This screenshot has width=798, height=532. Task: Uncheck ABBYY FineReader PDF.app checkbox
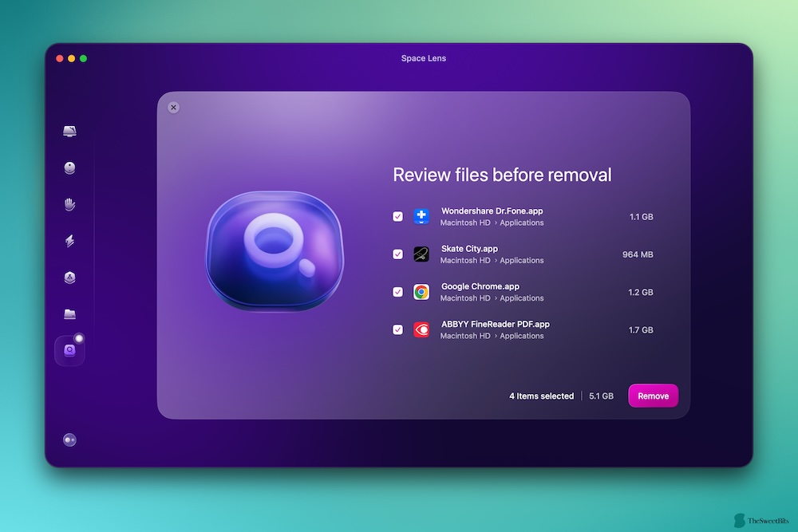(x=398, y=329)
